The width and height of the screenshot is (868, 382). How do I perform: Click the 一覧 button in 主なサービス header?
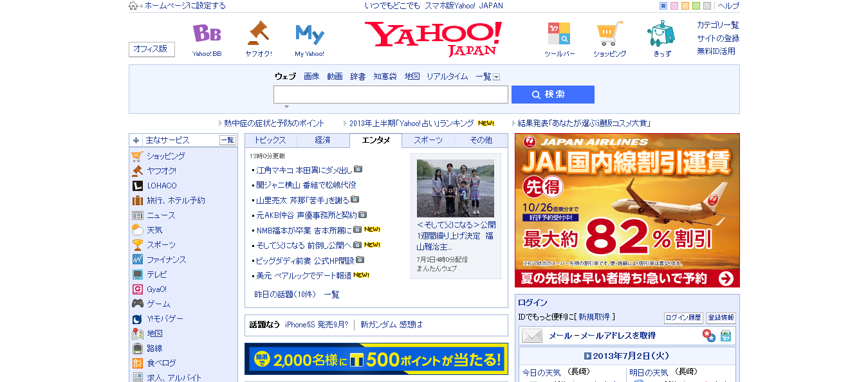click(228, 140)
